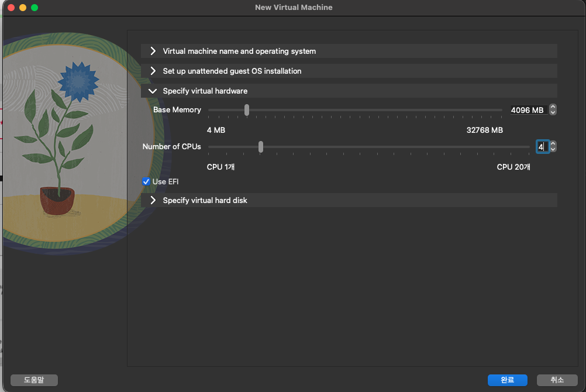Click the Number of CPUs slider handle
Image resolution: width=586 pixels, height=392 pixels.
[261, 147]
